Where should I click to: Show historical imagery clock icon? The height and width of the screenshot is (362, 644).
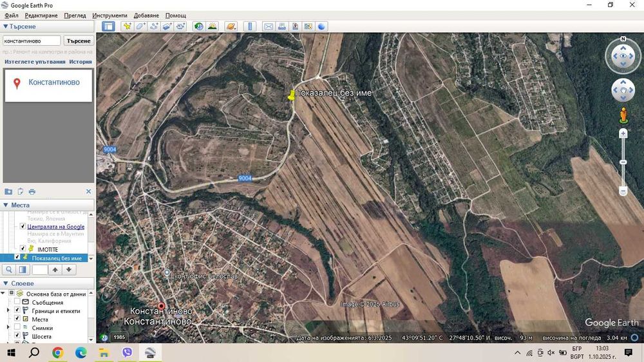pos(199,26)
